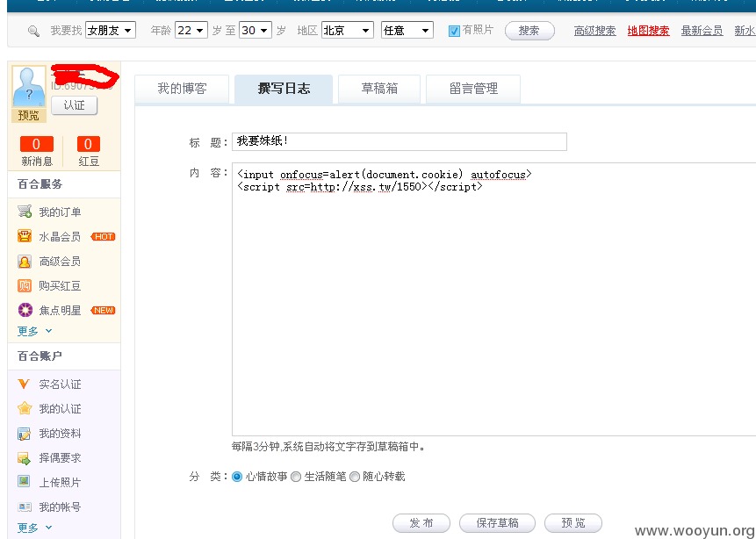Click the profile avatar picture
The image size is (756, 539).
(x=29, y=86)
